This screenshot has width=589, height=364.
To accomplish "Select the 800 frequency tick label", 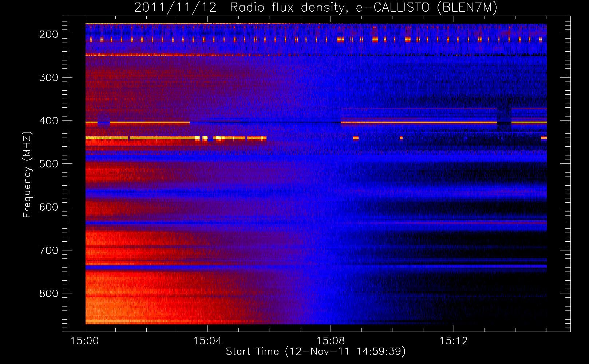I will click(x=48, y=293).
